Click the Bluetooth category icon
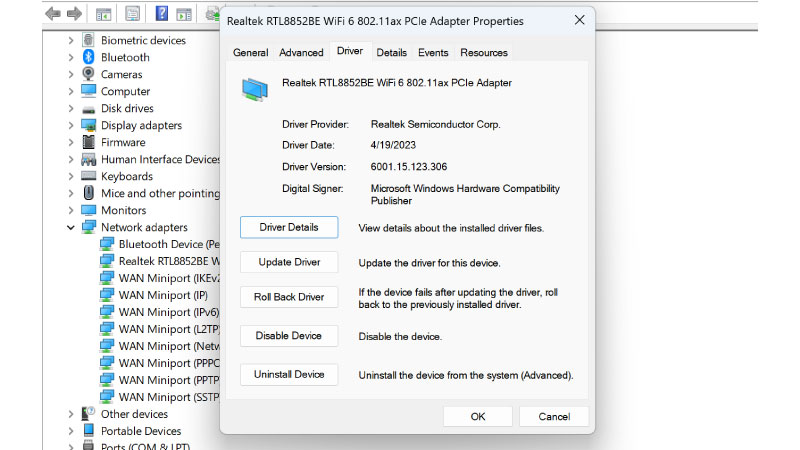Image resolution: width=800 pixels, height=450 pixels. (89, 58)
